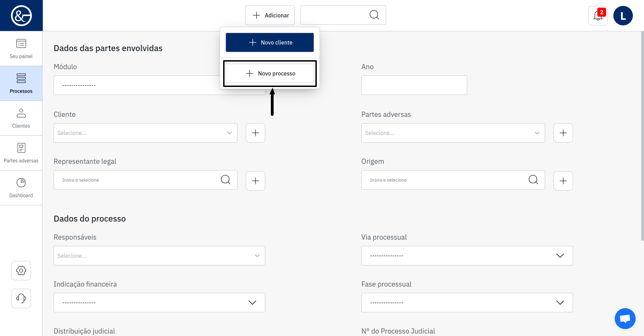
Task: Open notifications bell icon
Action: pos(598,16)
